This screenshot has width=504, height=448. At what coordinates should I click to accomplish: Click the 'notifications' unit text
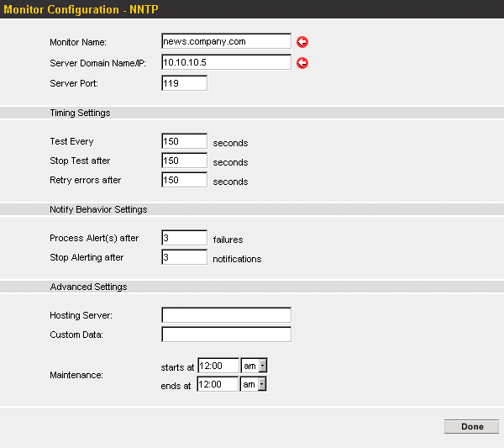(x=237, y=259)
